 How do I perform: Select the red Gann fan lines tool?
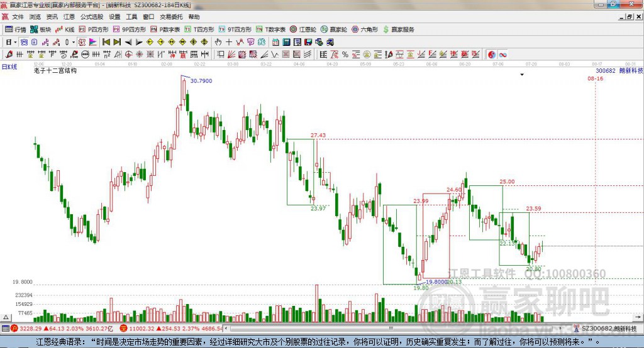[x=231, y=54]
